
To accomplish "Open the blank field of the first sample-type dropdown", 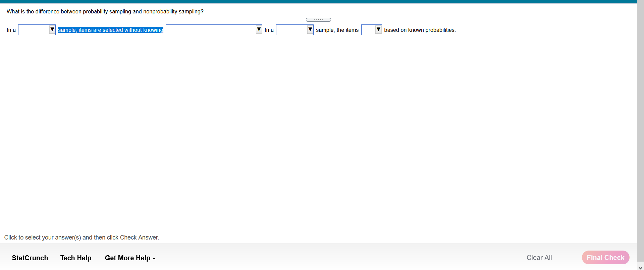I will (x=34, y=30).
